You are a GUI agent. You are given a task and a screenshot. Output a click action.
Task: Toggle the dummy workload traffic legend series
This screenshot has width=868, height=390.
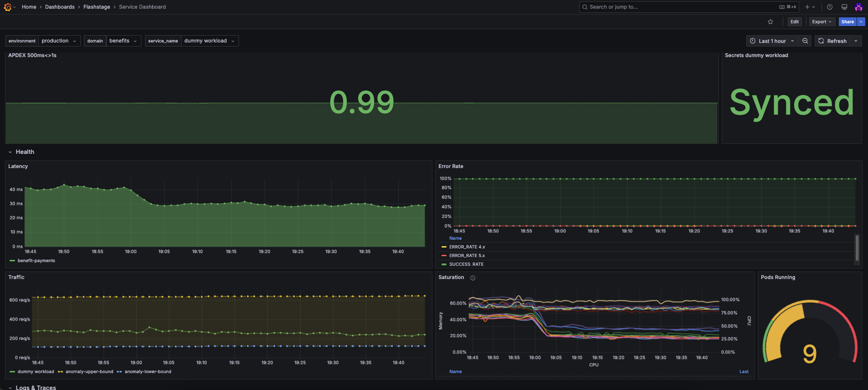coord(36,372)
